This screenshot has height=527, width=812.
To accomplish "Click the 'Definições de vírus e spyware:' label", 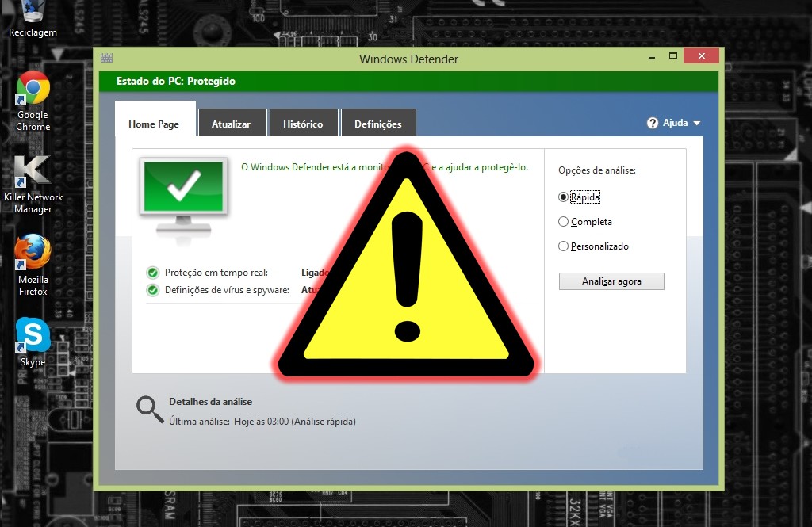I will point(227,290).
